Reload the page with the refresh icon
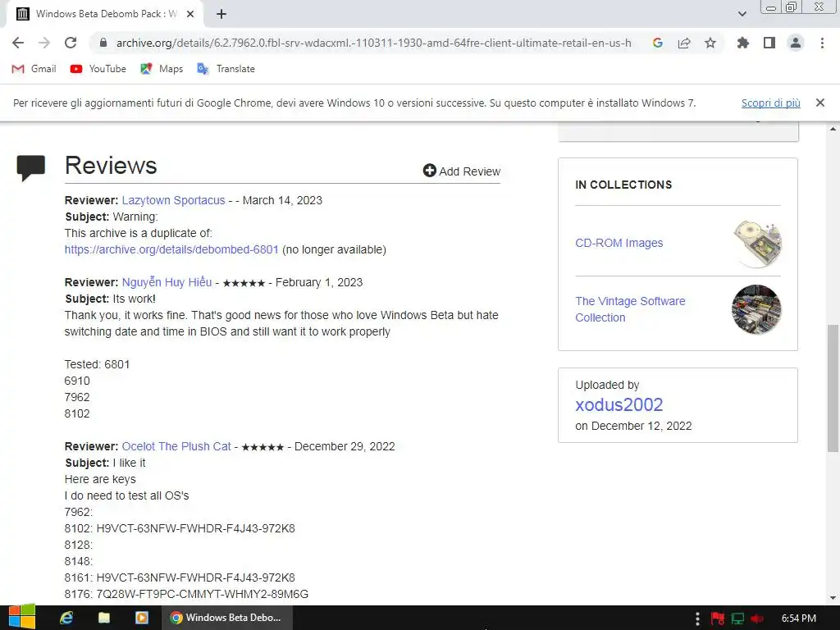 [x=71, y=43]
